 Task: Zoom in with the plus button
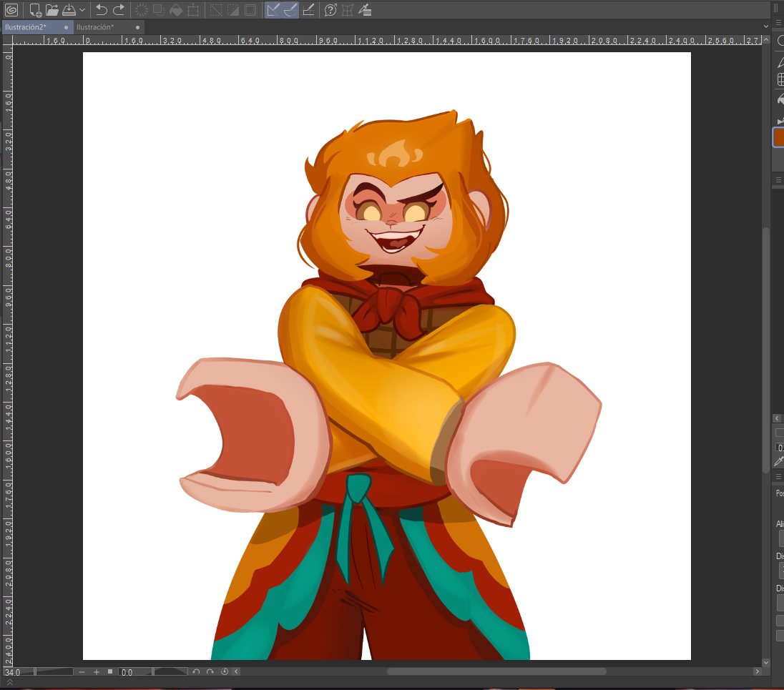point(97,672)
